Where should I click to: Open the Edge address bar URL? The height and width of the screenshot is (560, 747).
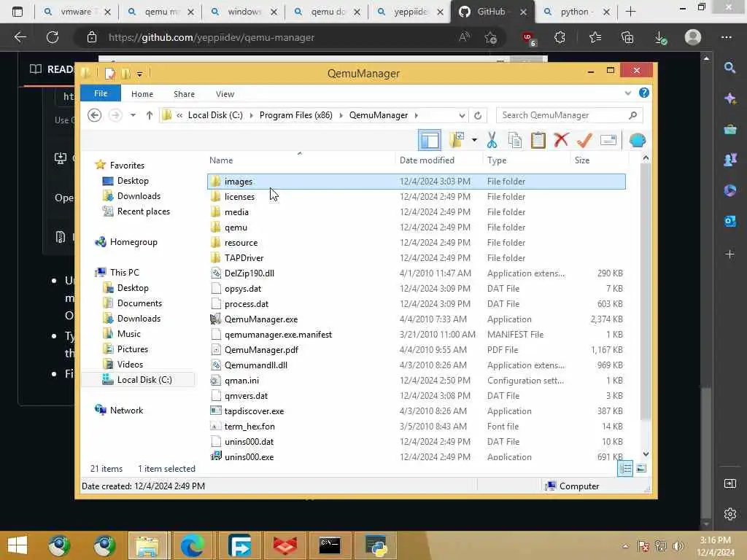[212, 38]
